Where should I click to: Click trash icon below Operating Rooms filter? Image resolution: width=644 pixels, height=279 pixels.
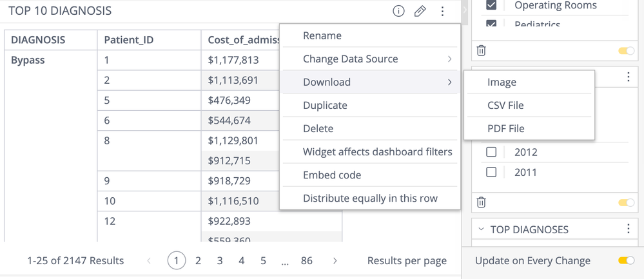pyautogui.click(x=482, y=50)
